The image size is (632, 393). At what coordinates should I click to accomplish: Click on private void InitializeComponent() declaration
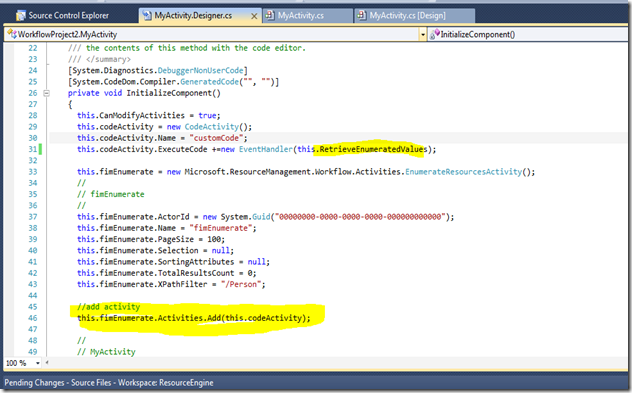click(x=144, y=93)
